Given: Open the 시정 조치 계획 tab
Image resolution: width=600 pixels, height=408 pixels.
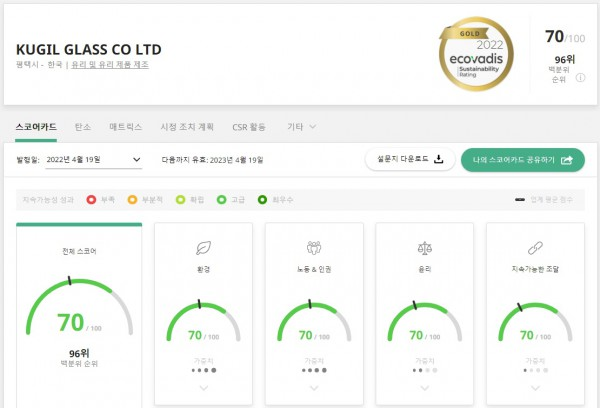Looking at the screenshot, I should tap(187, 127).
